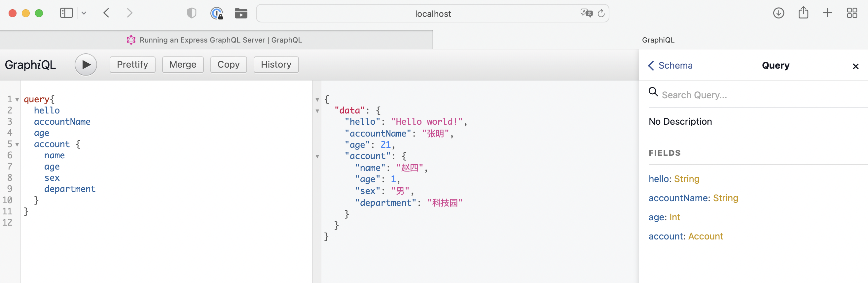Collapse the "account" object in results

(317, 156)
